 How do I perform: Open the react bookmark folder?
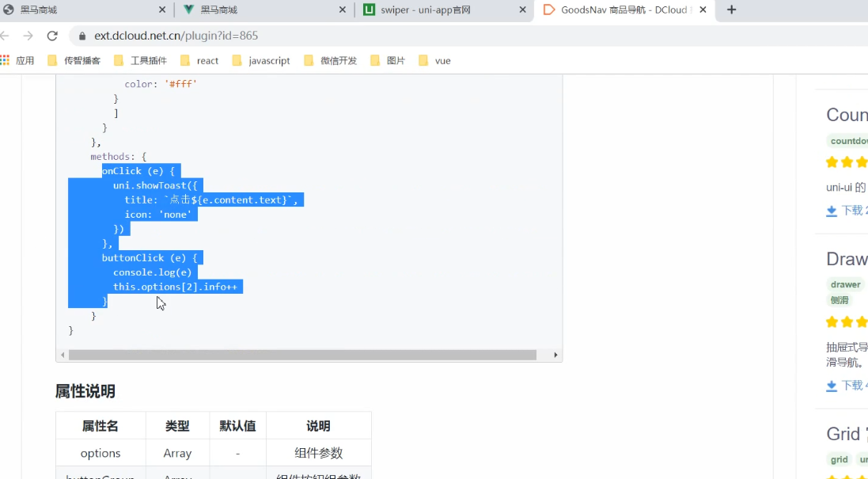(x=199, y=60)
